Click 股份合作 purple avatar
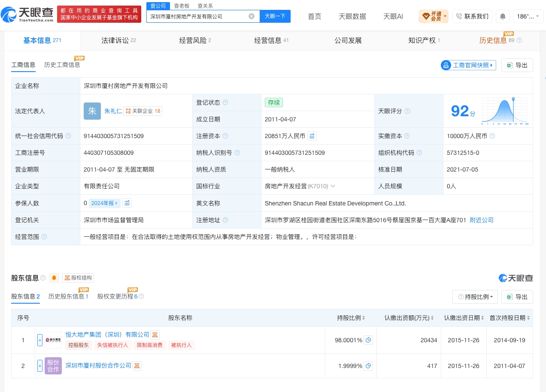Viewport: 546px width, 392px height. pos(53,366)
